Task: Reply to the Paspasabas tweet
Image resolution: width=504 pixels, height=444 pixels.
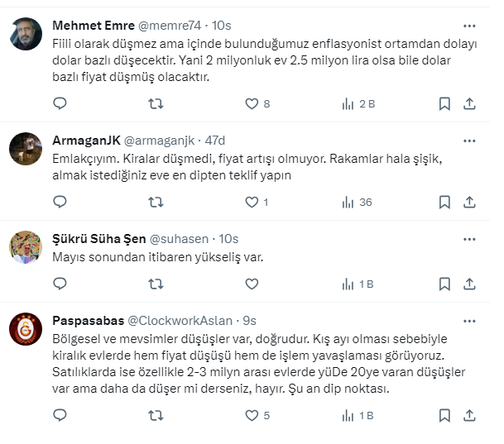Action: pyautogui.click(x=60, y=416)
